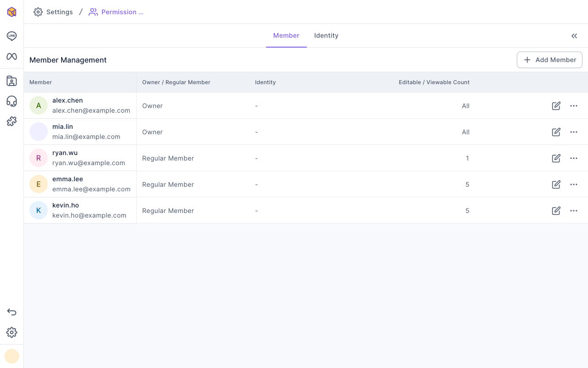Open more options for emma.lee
588x368 pixels.
(x=574, y=184)
